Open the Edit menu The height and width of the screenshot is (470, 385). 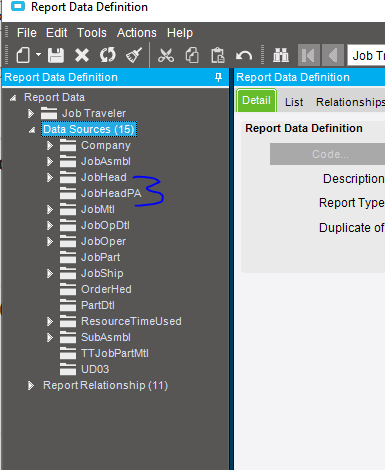coord(56,33)
